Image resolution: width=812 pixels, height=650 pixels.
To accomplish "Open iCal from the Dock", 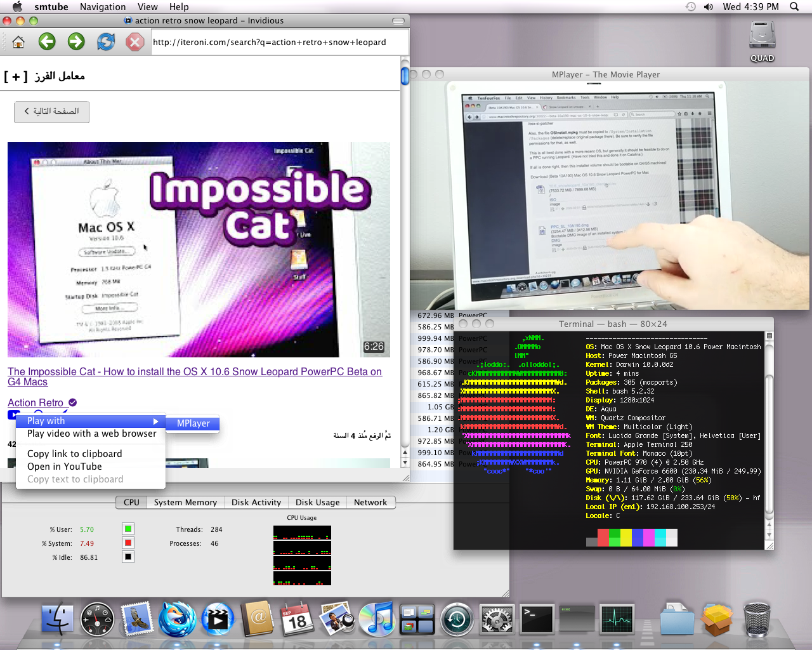I will coord(297,619).
